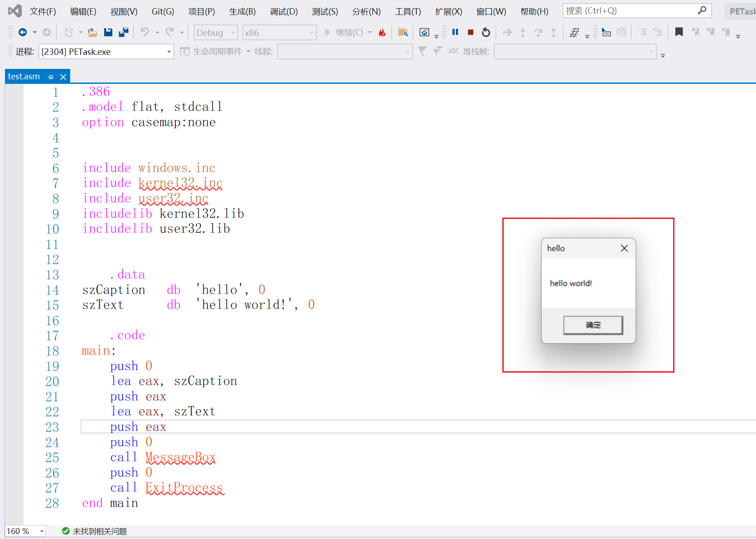Open the 工具(T) menu
756x539 pixels.
tap(408, 11)
